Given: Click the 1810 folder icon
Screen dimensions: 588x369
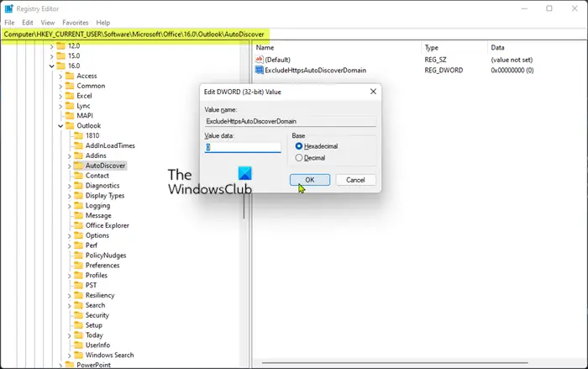Looking at the screenshot, I should [78, 135].
